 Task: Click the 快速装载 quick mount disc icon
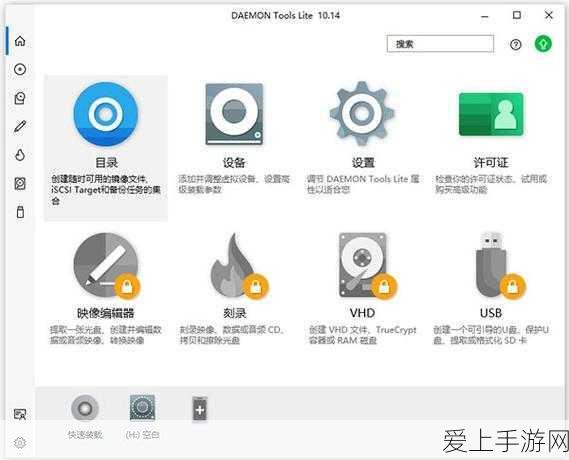(x=85, y=408)
